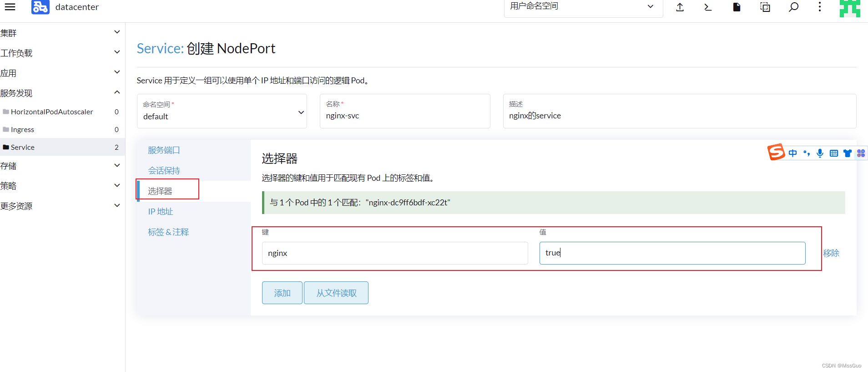The height and width of the screenshot is (372, 868).
Task: Download the kubeconfig file icon
Action: 737,7
